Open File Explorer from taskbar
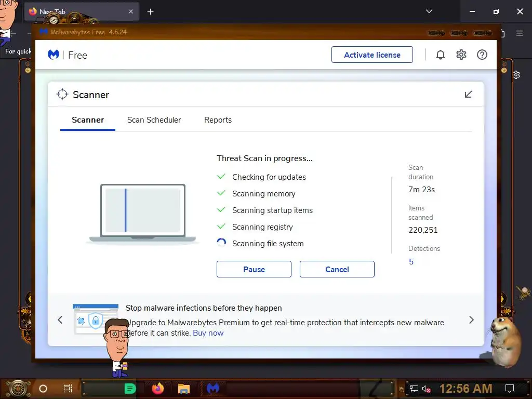The image size is (532, 399). 183,389
